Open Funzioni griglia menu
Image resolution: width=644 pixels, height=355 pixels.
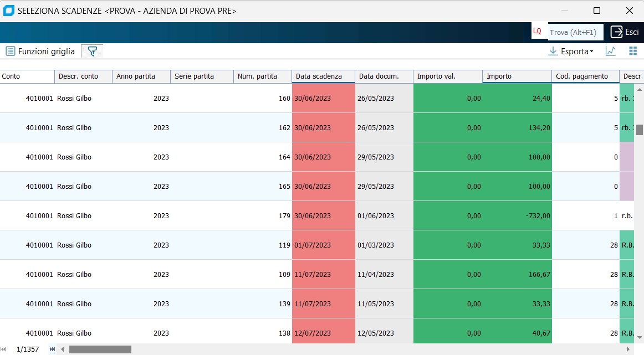[x=40, y=51]
